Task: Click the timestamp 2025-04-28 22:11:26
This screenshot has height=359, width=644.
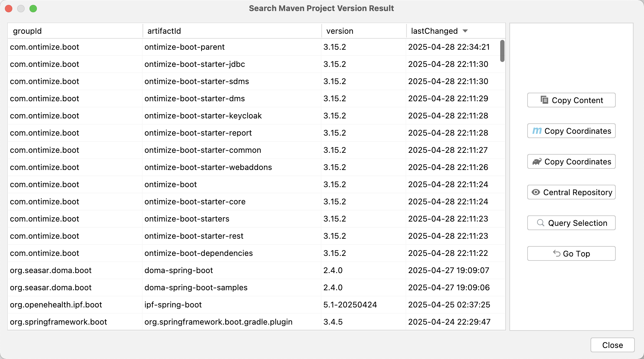Action: (x=448, y=167)
